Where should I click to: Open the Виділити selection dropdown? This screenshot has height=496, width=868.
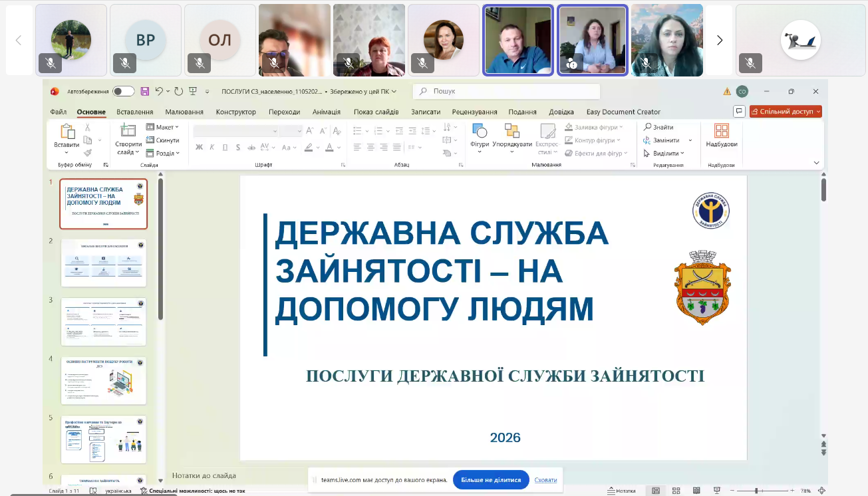[663, 153]
